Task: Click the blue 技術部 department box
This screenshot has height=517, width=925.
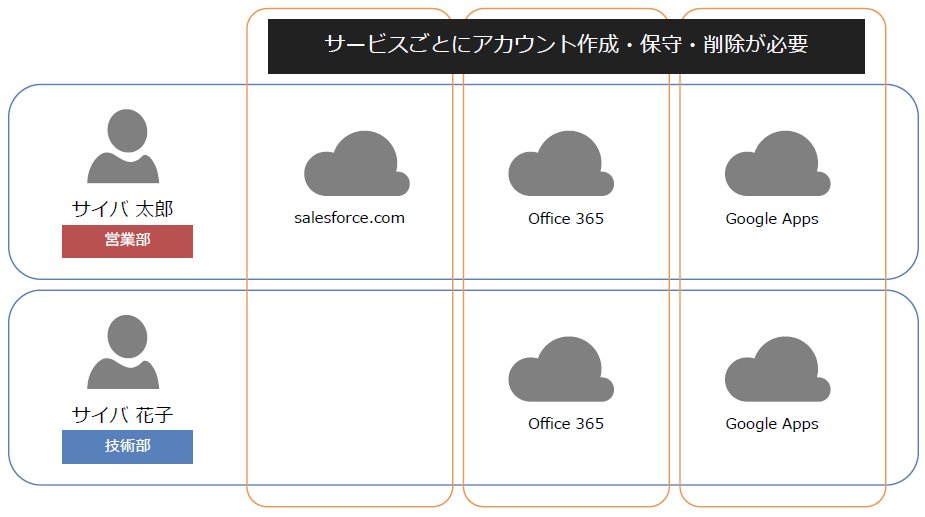Action: [x=127, y=447]
